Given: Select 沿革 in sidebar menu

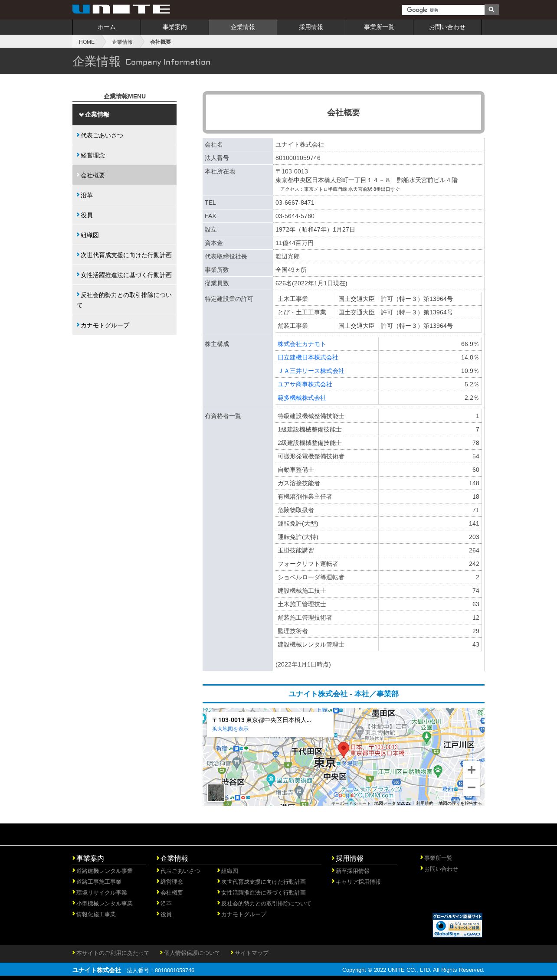Looking at the screenshot, I should pos(125,195).
